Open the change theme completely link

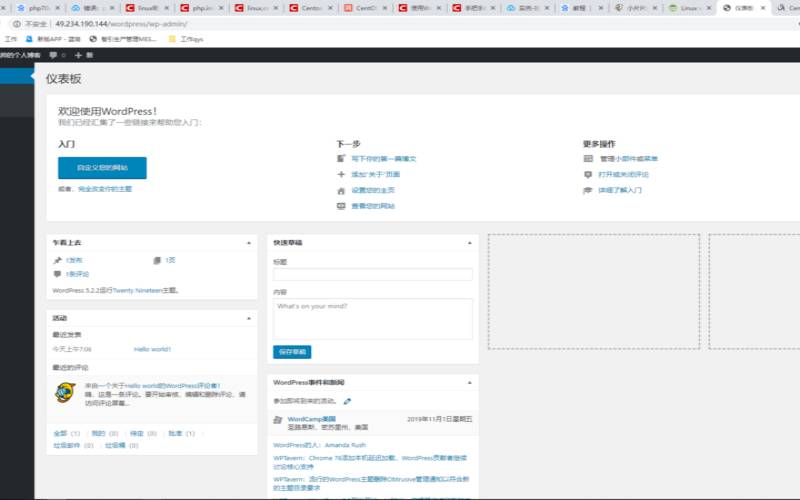point(105,189)
